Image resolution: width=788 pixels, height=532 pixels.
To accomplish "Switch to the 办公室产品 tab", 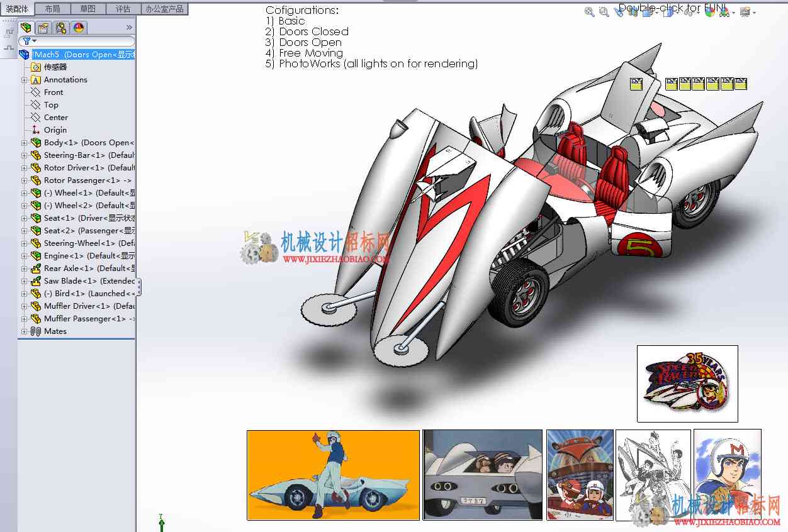I will coord(164,9).
